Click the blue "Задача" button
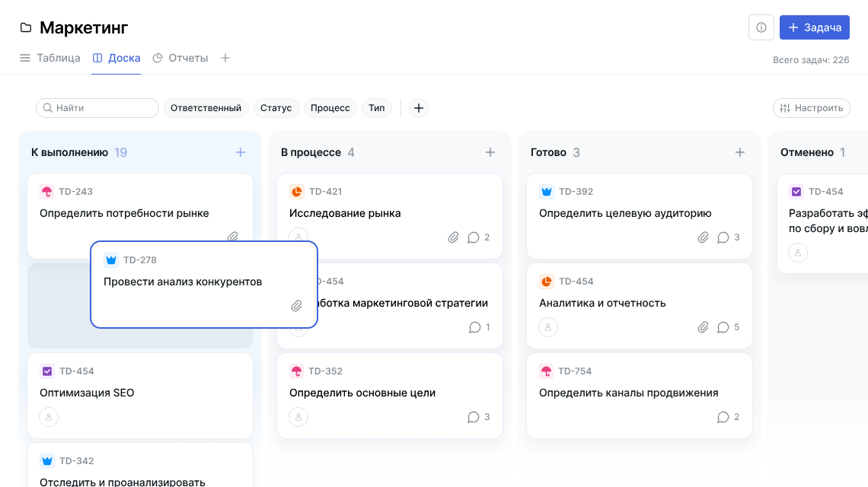Viewport: 868px width, 487px height. (x=814, y=27)
